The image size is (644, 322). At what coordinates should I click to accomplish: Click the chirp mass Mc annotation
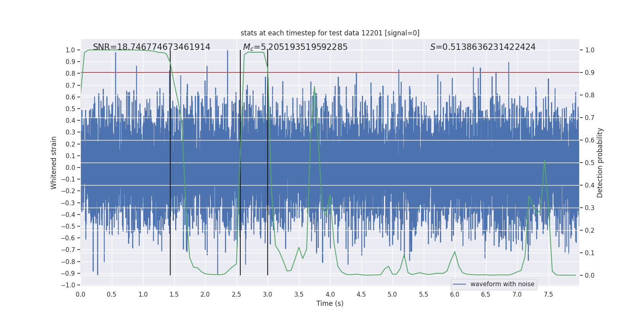[x=295, y=47]
